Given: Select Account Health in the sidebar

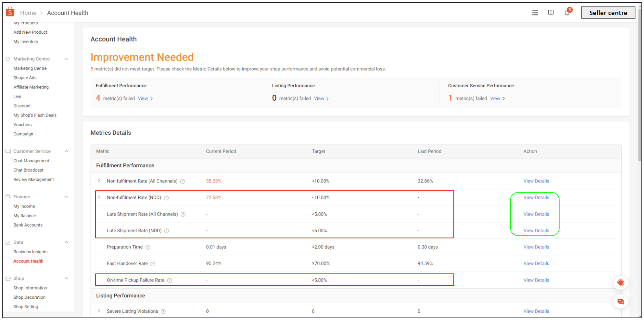Looking at the screenshot, I should [28, 261].
